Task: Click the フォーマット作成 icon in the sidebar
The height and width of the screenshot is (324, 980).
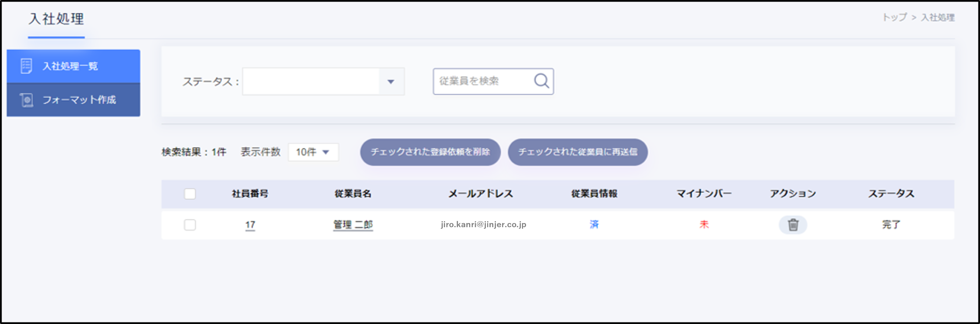Action: pos(26,100)
